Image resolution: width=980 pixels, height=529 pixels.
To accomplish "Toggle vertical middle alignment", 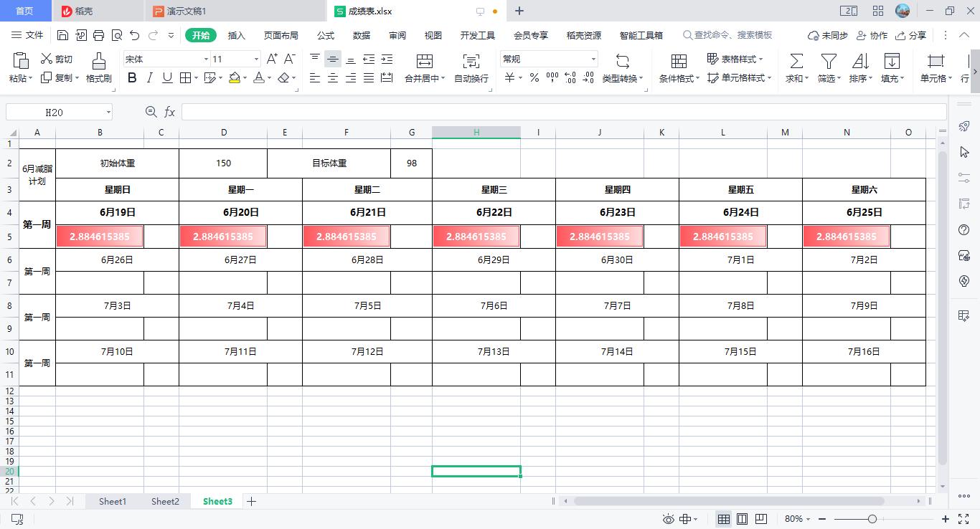I will [x=333, y=59].
